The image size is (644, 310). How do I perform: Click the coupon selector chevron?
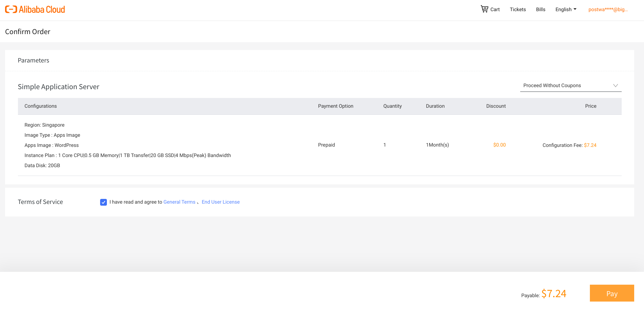point(616,85)
